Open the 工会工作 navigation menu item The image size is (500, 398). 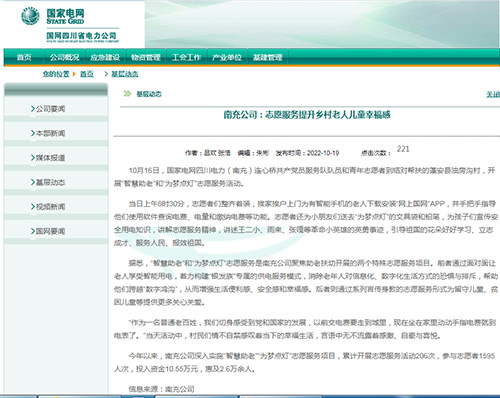186,57
